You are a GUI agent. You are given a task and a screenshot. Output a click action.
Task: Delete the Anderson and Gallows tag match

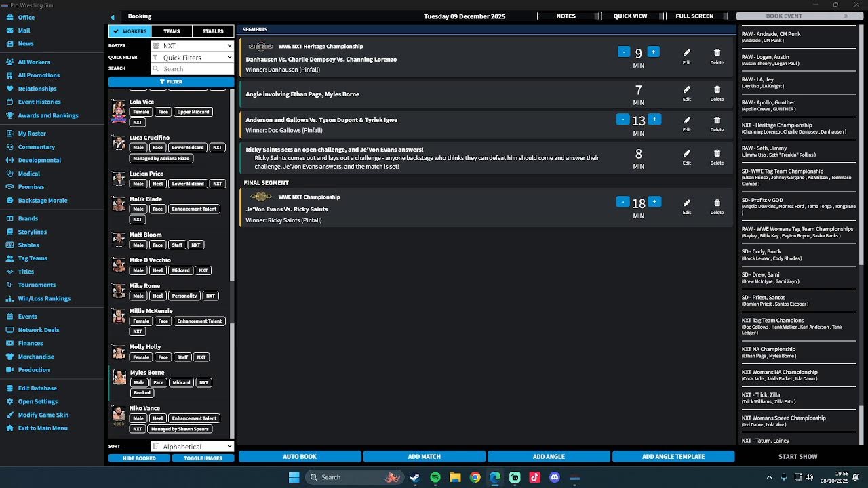pyautogui.click(x=717, y=124)
